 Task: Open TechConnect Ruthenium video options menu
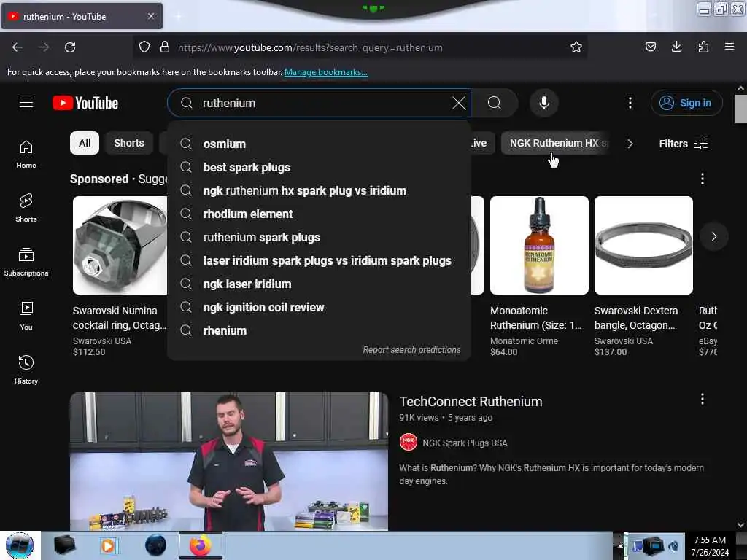703,399
